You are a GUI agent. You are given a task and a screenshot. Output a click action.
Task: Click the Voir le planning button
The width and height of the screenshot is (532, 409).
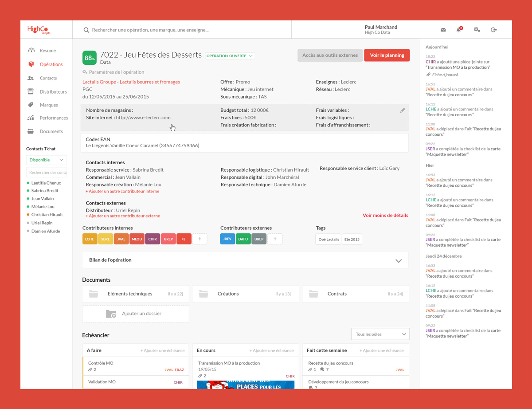pyautogui.click(x=387, y=55)
